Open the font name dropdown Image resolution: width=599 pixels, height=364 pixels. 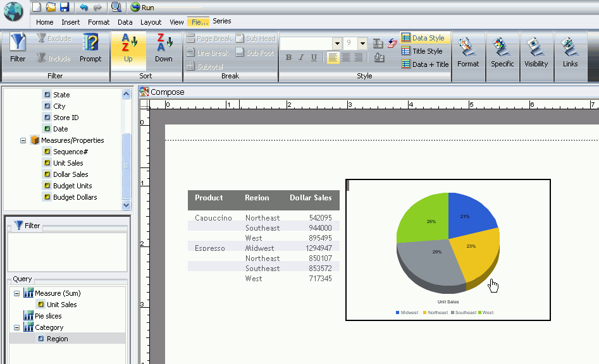pyautogui.click(x=337, y=44)
